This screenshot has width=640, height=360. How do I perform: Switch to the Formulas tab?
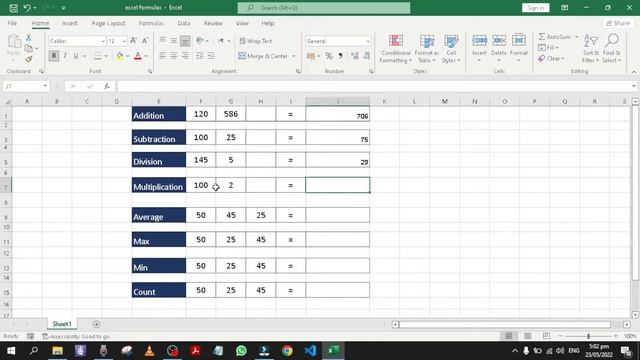(151, 23)
